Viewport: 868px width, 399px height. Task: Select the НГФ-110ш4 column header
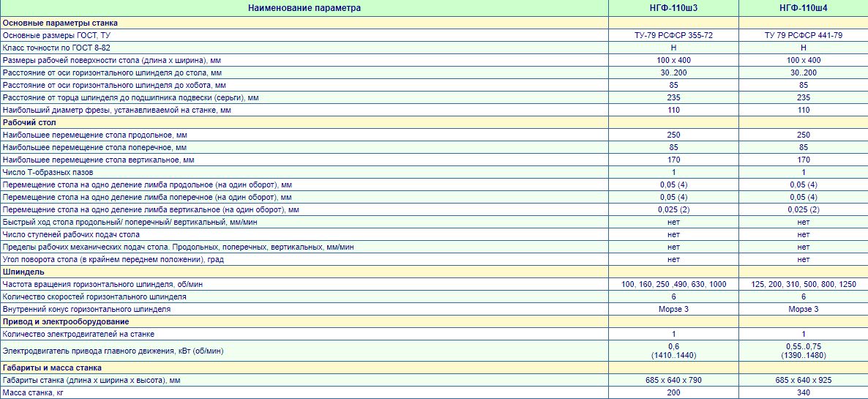[804, 8]
